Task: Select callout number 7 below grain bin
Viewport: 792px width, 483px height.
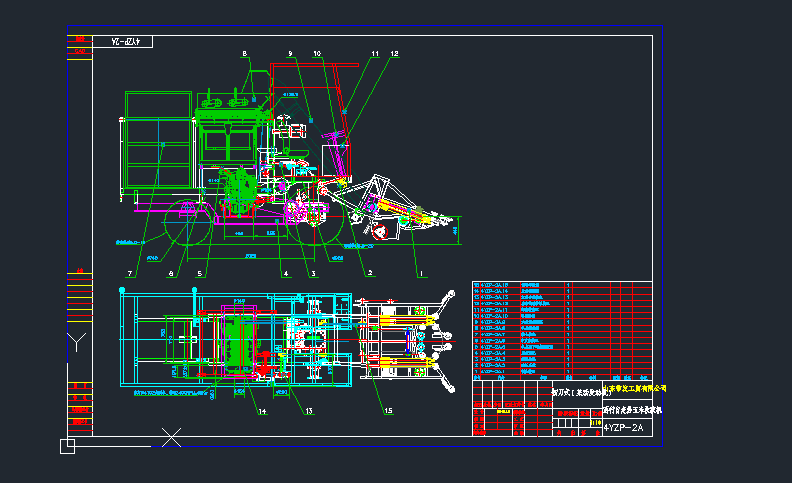Action: [130, 274]
